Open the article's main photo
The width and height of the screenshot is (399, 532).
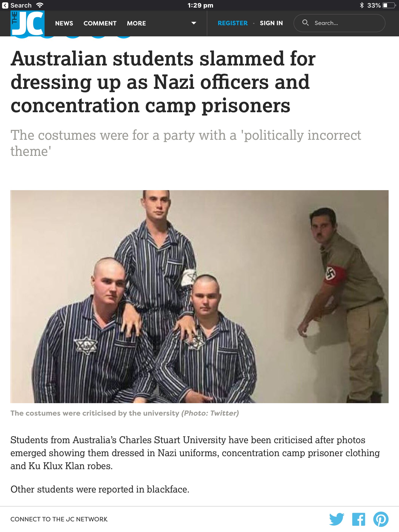tap(199, 297)
